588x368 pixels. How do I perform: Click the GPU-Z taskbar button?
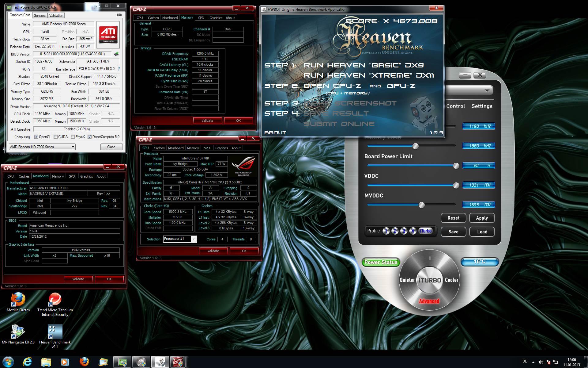point(122,362)
